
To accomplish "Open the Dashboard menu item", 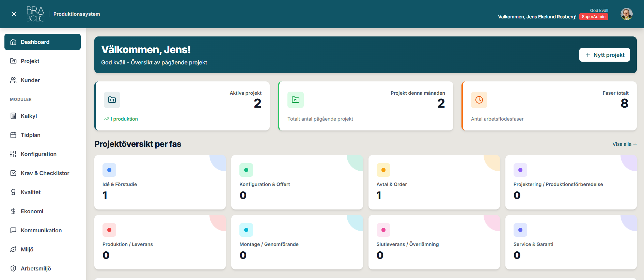I will pyautogui.click(x=43, y=42).
